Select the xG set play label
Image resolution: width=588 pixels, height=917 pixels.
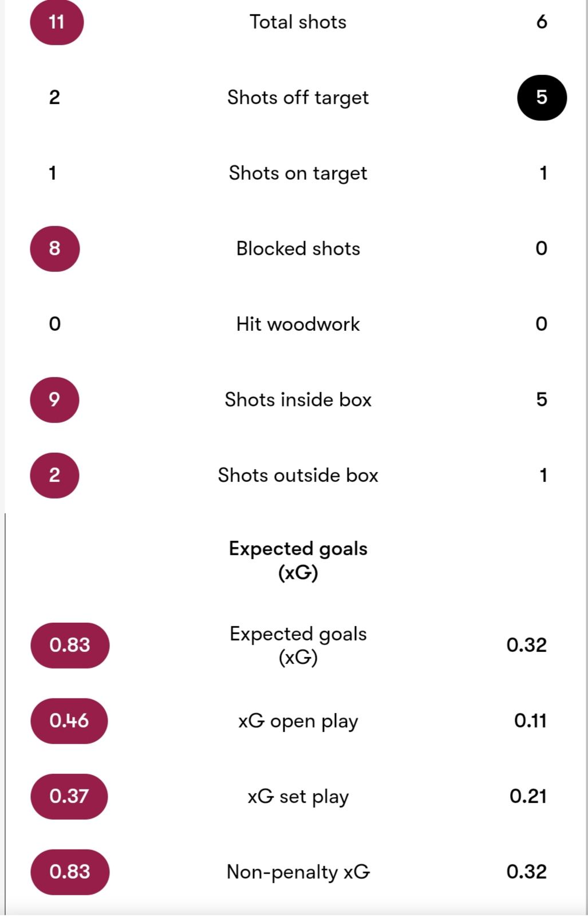[298, 797]
